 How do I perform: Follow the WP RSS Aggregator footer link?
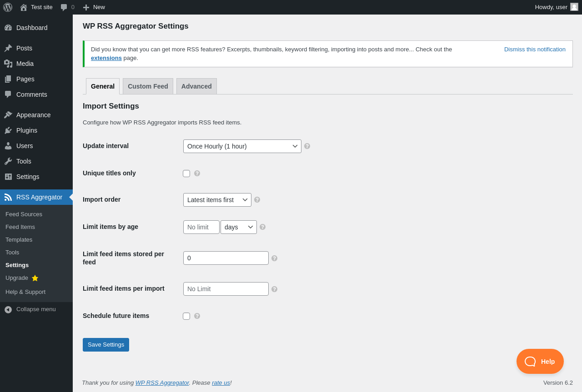[x=162, y=383]
